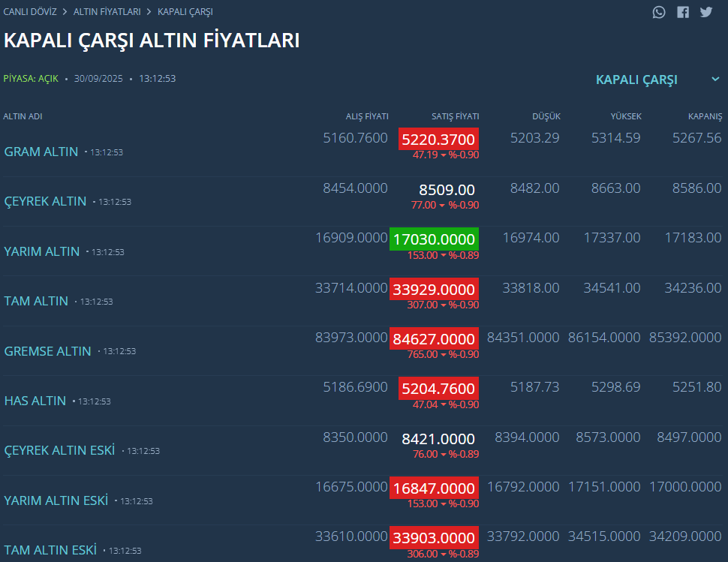Open TAM ALTIN ESKİ price page
The image size is (728, 562).
(50, 551)
